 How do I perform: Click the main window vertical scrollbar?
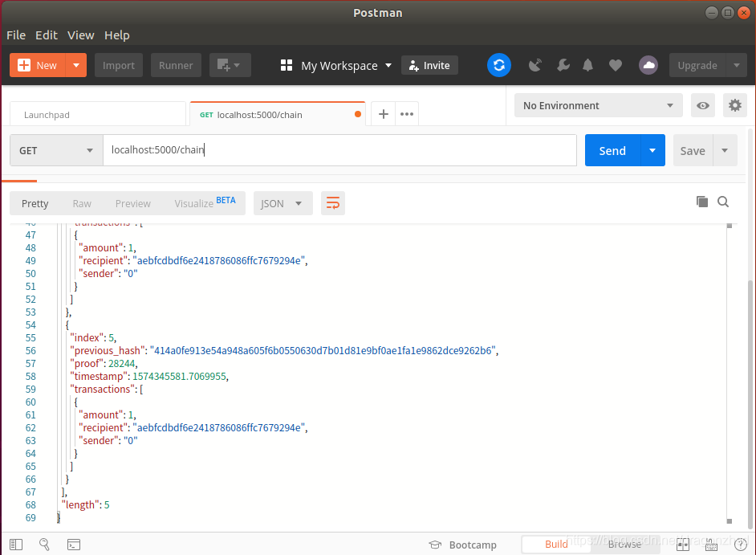pyautogui.click(x=750, y=403)
